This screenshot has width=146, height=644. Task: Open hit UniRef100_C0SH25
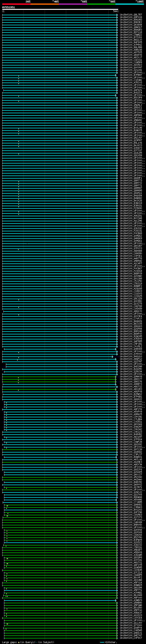click(131, 296)
